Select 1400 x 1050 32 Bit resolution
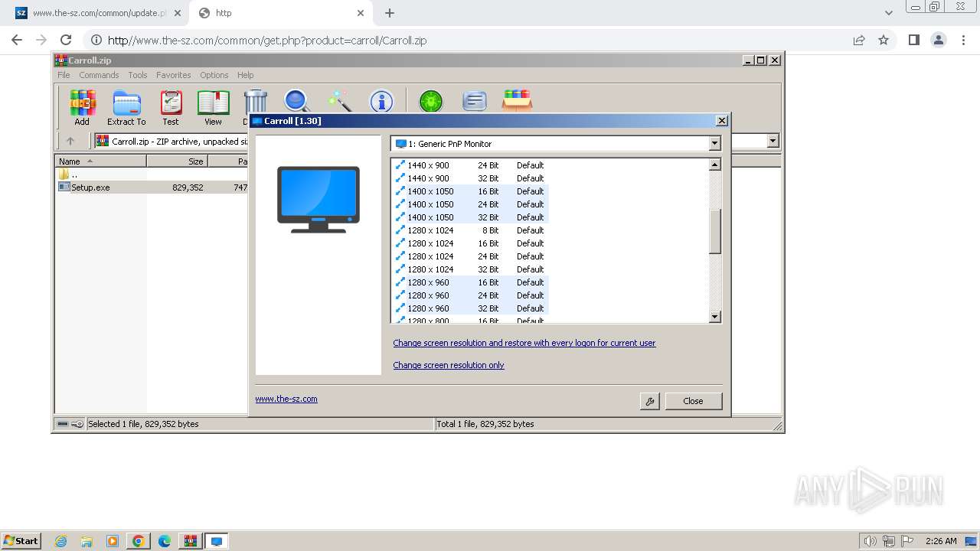980x551 pixels. click(x=470, y=217)
